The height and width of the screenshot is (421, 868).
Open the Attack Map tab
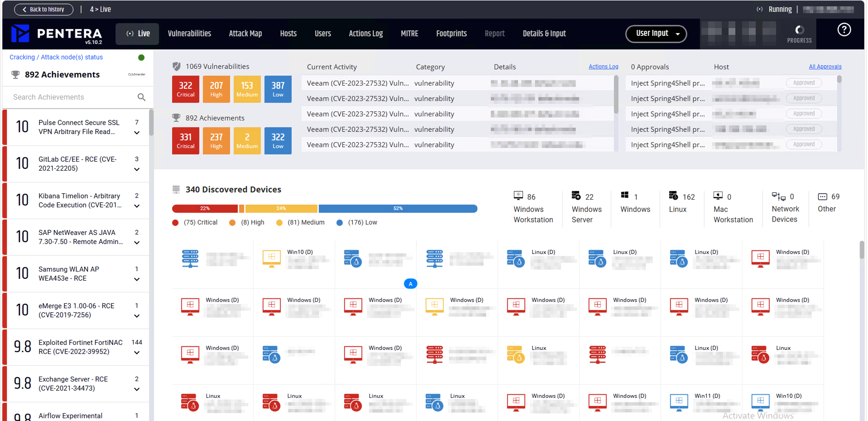(x=245, y=34)
